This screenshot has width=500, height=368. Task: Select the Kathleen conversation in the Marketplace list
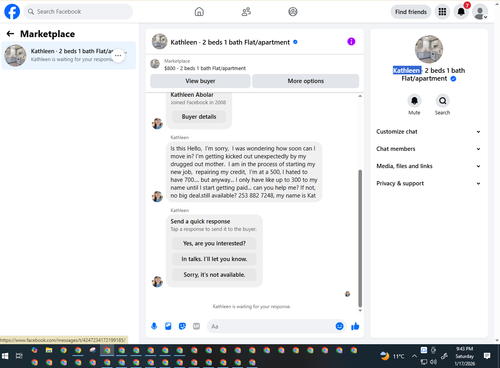pos(69,55)
